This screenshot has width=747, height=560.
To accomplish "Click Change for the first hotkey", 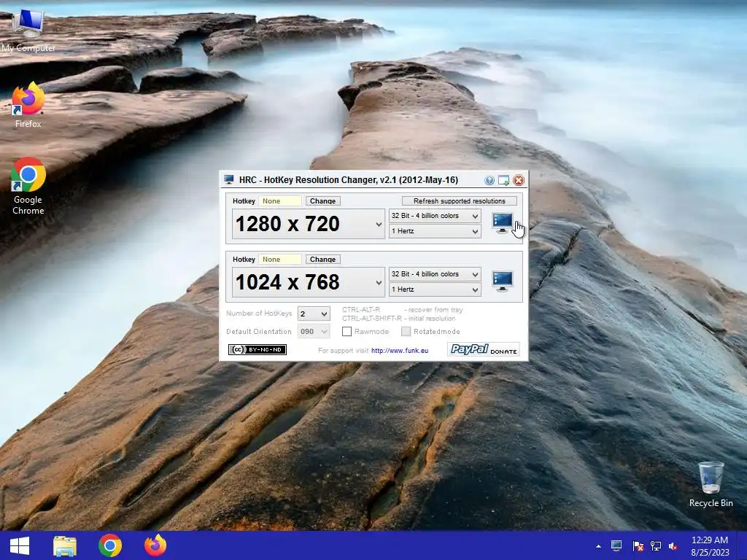I will point(322,201).
